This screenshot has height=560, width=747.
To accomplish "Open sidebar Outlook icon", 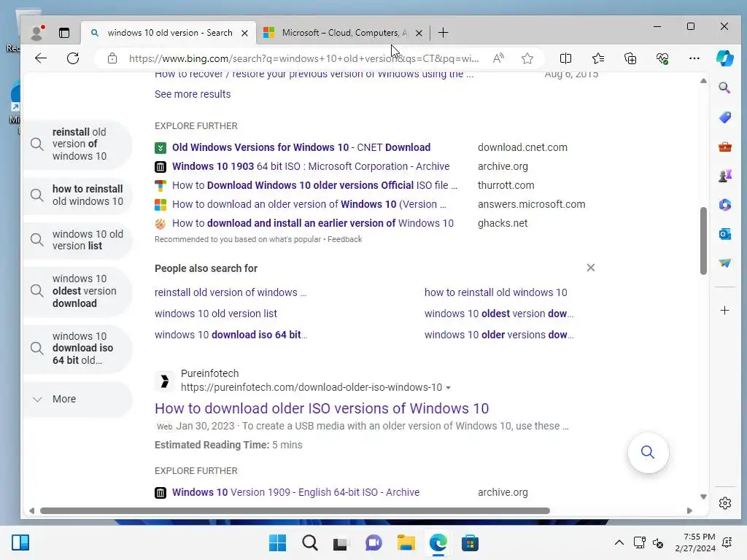I will point(724,234).
